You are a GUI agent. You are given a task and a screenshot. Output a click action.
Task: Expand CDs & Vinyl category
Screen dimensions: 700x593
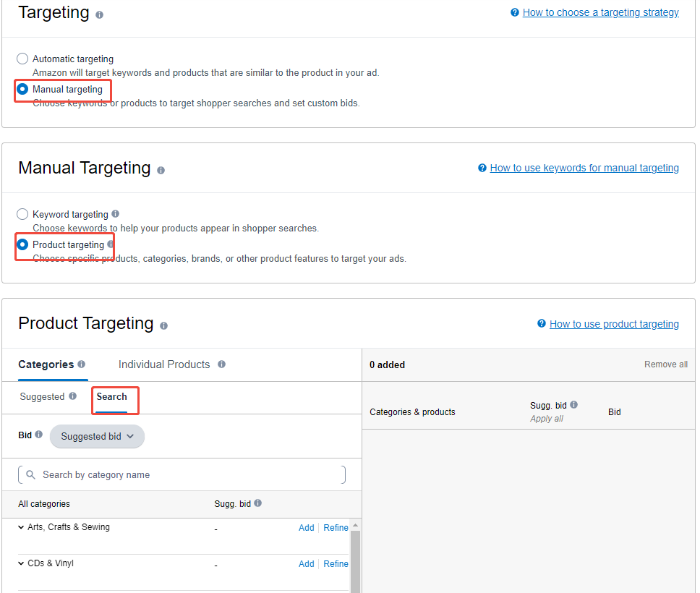pyautogui.click(x=21, y=563)
